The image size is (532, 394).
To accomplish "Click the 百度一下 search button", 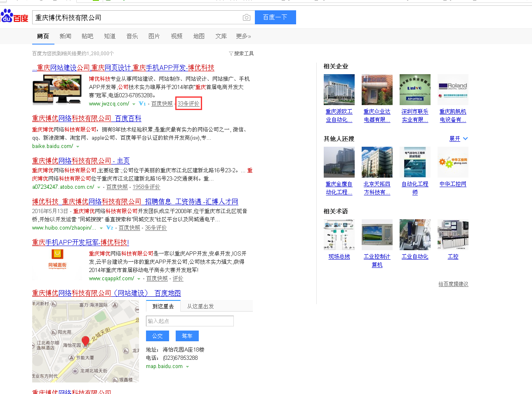I will pyautogui.click(x=275, y=17).
